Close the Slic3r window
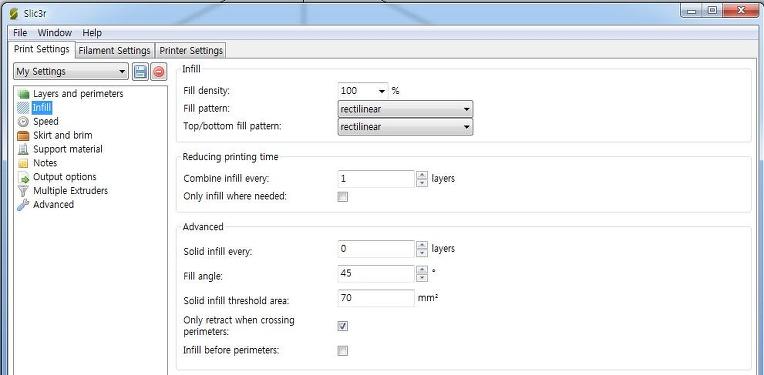This screenshot has height=375, width=764. pyautogui.click(x=741, y=10)
